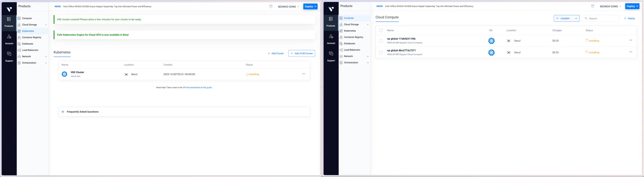Select Account icon in left window sidebar
Image resolution: width=644 pixels, height=177 pixels.
coord(9,37)
